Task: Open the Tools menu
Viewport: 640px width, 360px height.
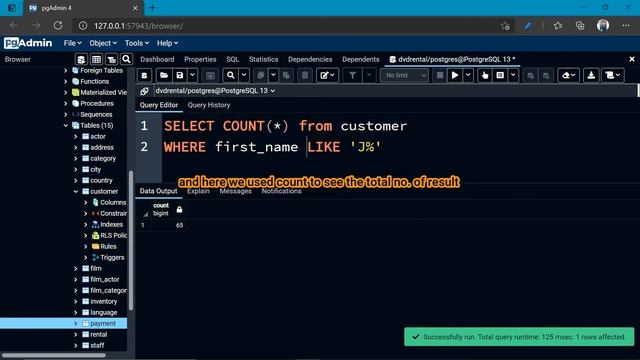Action: coord(137,43)
